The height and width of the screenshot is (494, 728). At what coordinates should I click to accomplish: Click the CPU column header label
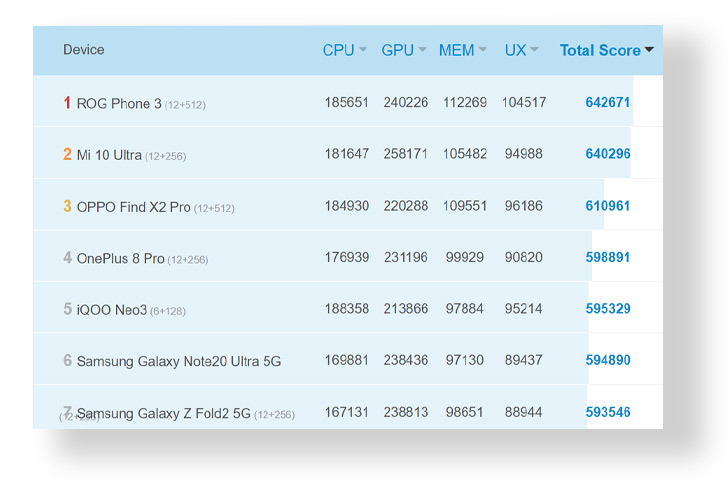click(338, 50)
